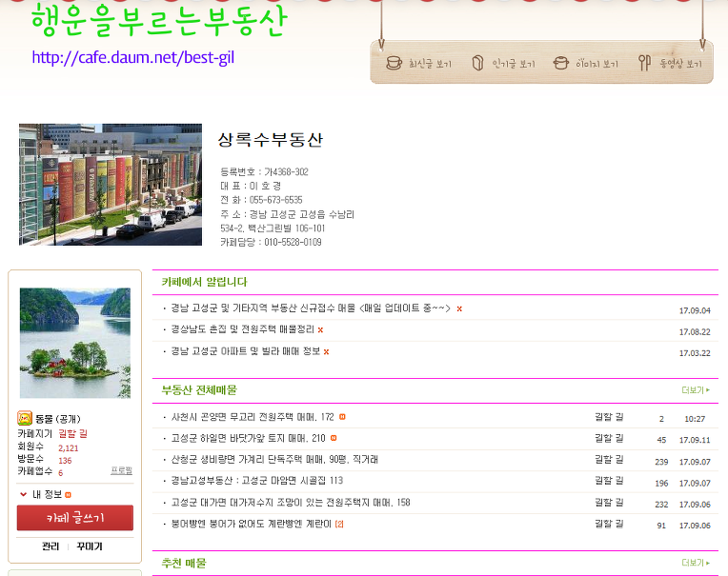Open post 고성군 하일면 바닷가앞 토지 매매. 210
The image size is (728, 576).
click(x=249, y=438)
